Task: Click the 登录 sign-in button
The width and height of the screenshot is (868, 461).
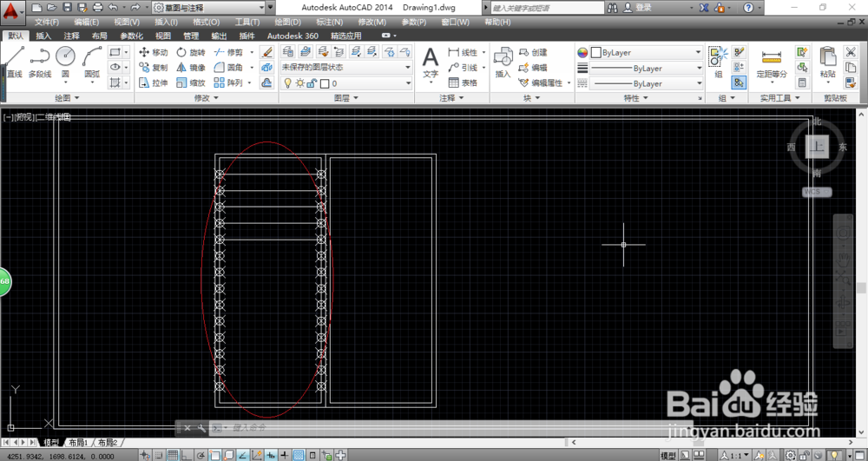Action: tap(638, 8)
